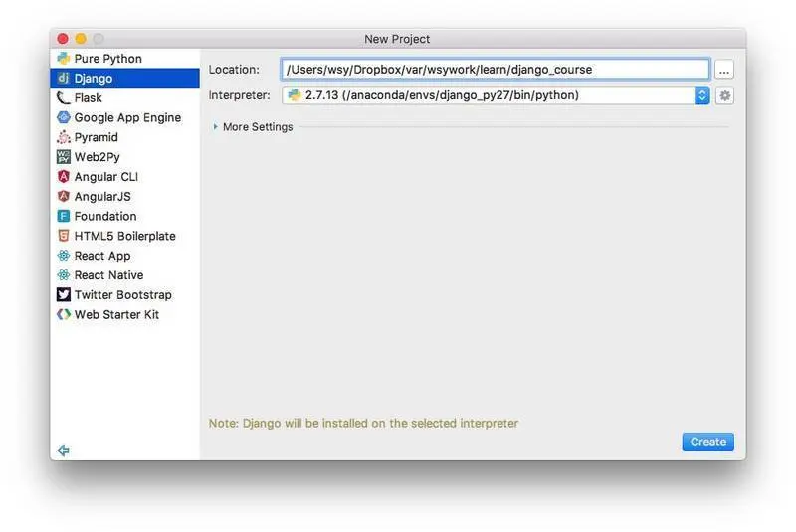The image size is (796, 532).
Task: Click the New Project title bar text
Action: (x=397, y=39)
